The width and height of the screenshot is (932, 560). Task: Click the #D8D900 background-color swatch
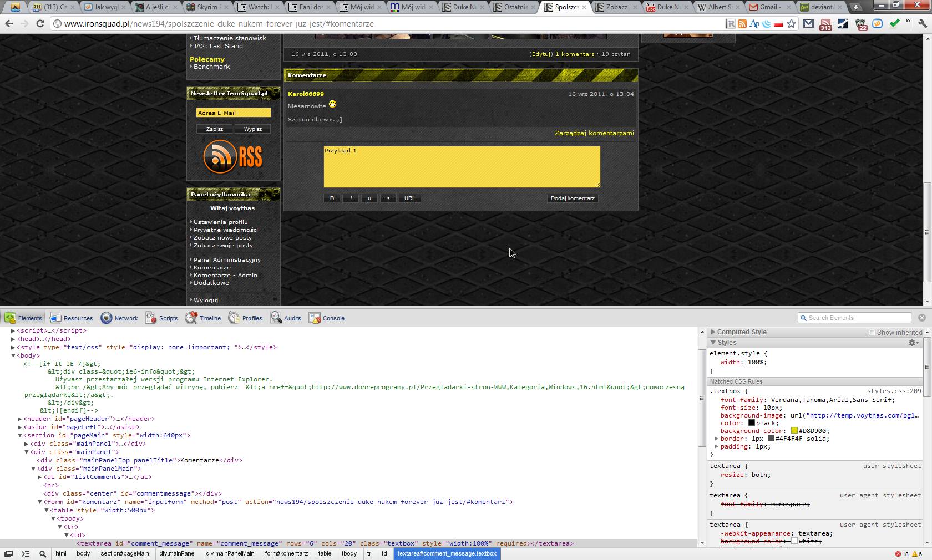pos(794,430)
